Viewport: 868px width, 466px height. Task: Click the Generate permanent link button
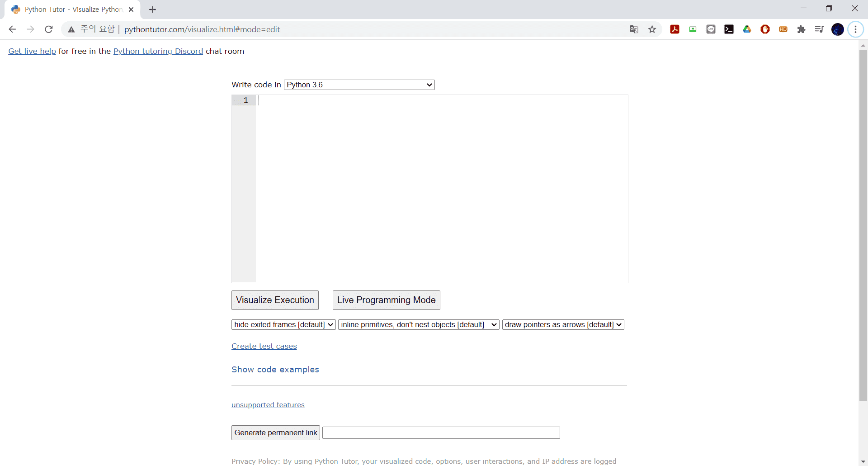click(x=276, y=433)
